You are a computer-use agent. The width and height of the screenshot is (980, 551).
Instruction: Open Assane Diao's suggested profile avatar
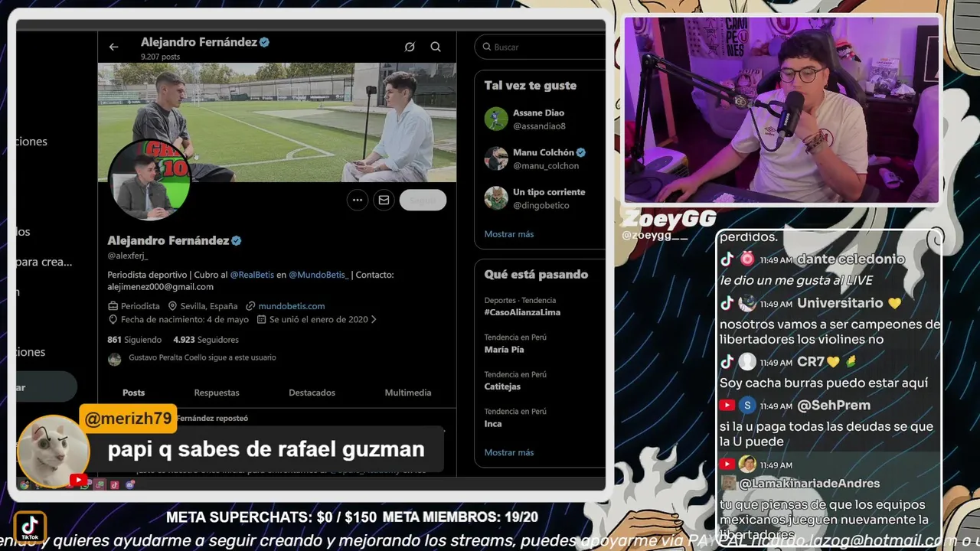[x=496, y=119]
